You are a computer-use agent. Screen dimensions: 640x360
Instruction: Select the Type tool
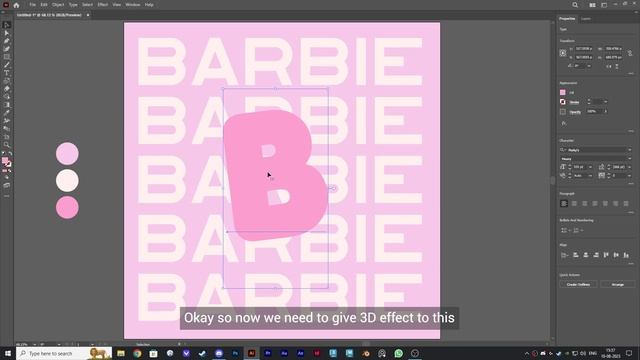[x=7, y=73]
